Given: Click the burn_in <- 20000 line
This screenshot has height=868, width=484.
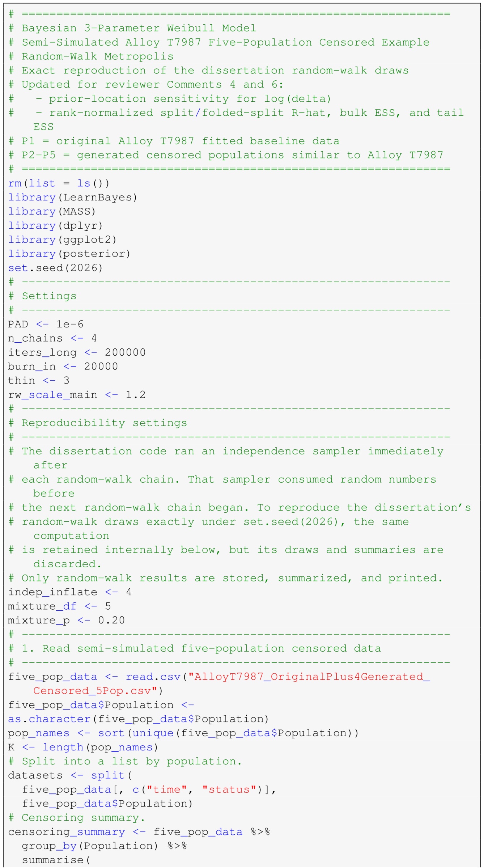Looking at the screenshot, I should click(x=63, y=367).
